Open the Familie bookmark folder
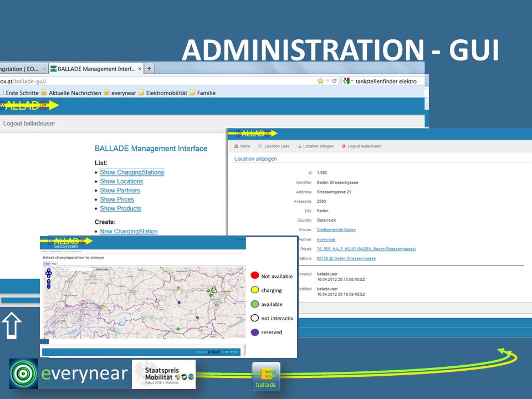 tap(203, 93)
